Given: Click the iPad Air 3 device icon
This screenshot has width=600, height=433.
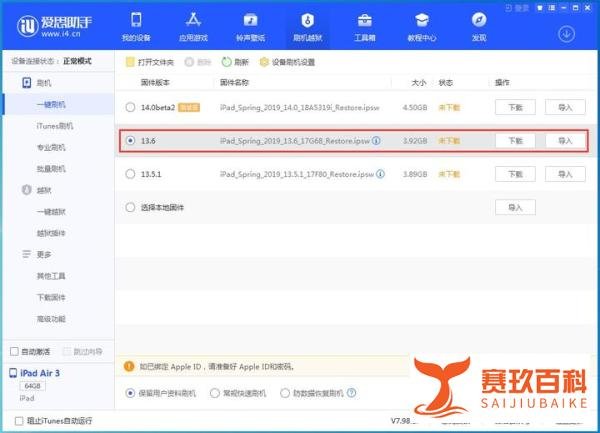Looking at the screenshot, I should (13, 373).
